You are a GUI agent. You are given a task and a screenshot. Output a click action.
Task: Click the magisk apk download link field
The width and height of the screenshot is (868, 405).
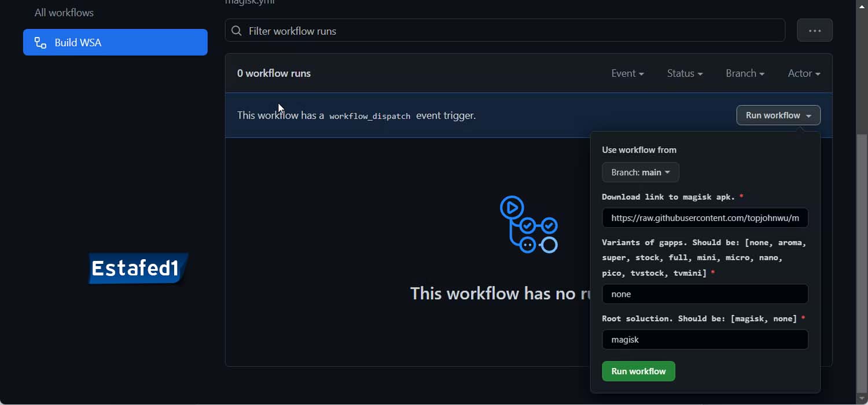click(705, 218)
